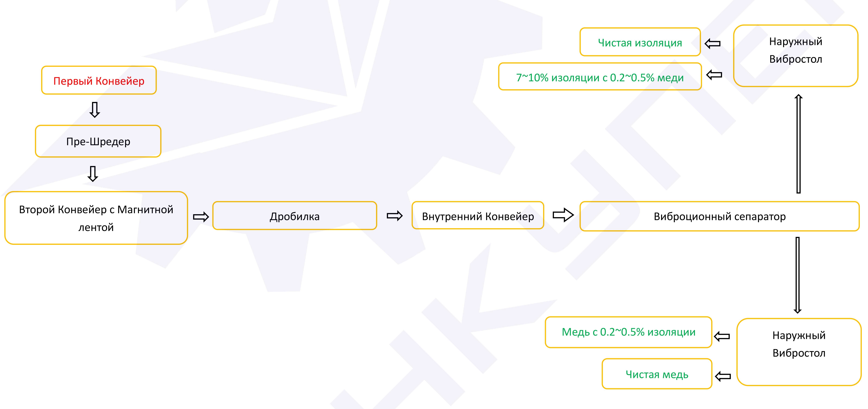Viewport: 868px width, 409px height.
Task: Click the arrow between Пре-Шредер and Второй Конвейер
Action: 93,174
